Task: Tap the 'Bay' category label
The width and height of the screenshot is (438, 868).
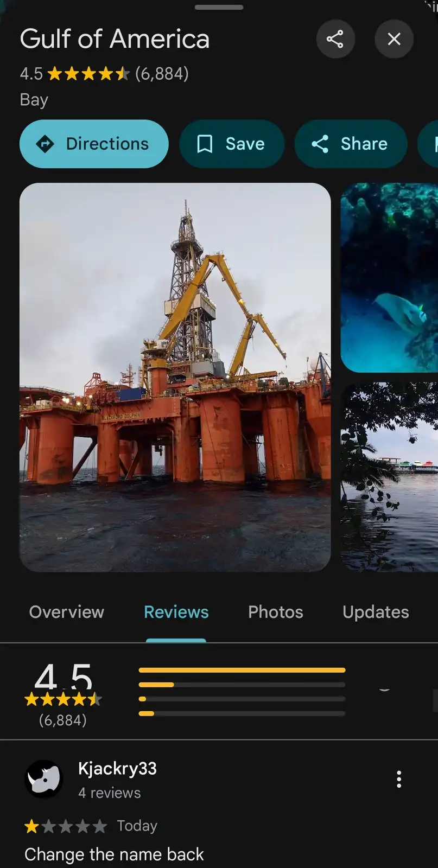Action: [x=34, y=100]
